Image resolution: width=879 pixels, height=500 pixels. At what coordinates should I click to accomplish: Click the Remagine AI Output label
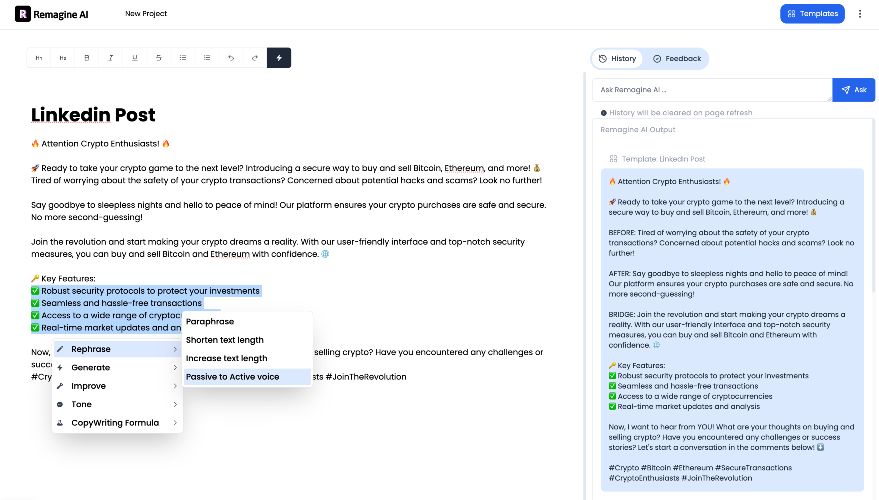tap(637, 129)
